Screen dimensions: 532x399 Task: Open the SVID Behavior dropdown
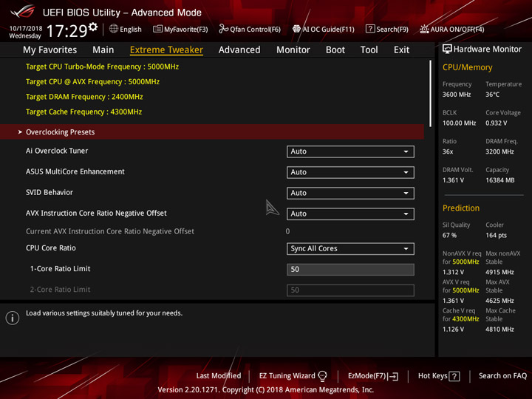pos(350,193)
